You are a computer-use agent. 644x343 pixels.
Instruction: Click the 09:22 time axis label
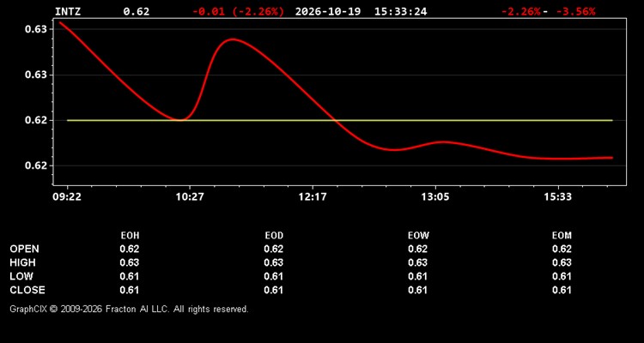point(66,197)
